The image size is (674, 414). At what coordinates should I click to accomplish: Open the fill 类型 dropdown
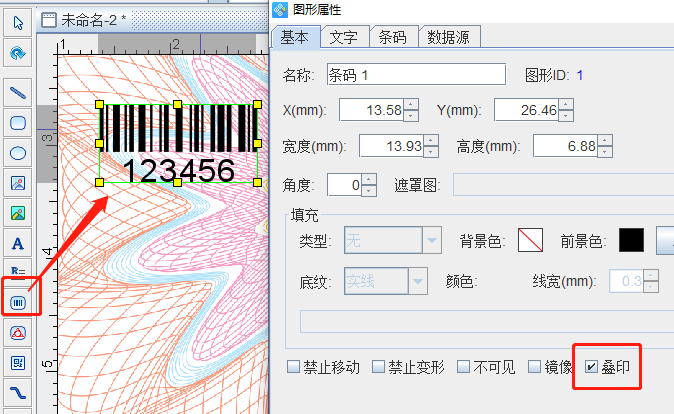pyautogui.click(x=432, y=240)
